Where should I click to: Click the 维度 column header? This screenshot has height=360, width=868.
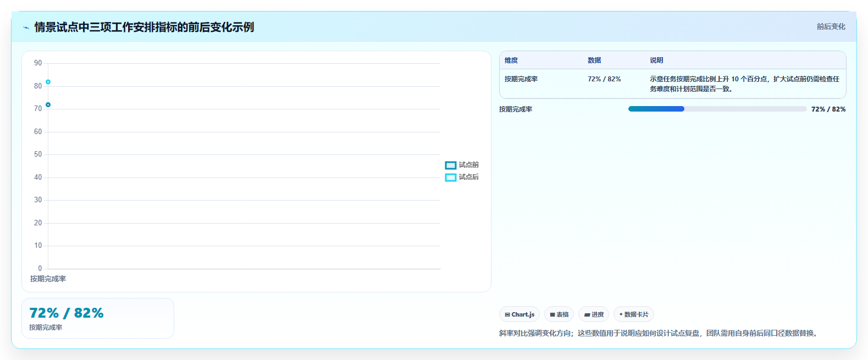click(x=511, y=60)
